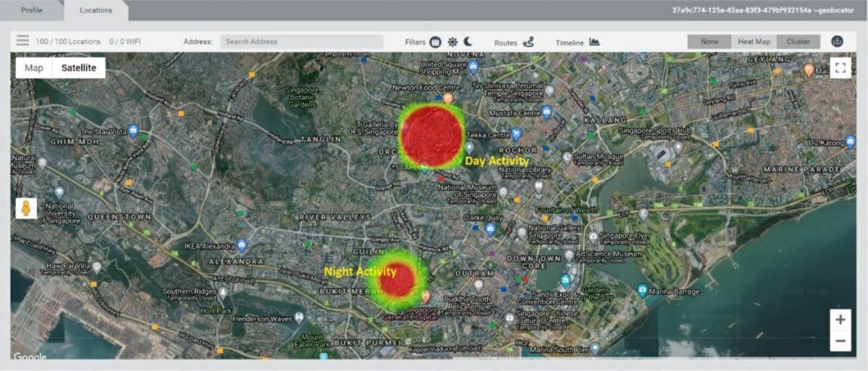868x371 pixels.
Task: Click the Mustafa Centre map pin
Action: pyautogui.click(x=547, y=112)
